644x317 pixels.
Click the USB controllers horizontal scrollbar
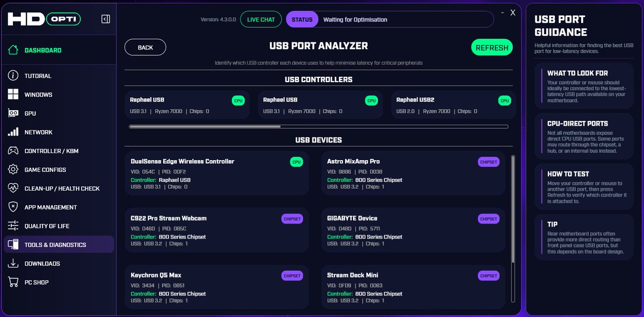coord(205,127)
